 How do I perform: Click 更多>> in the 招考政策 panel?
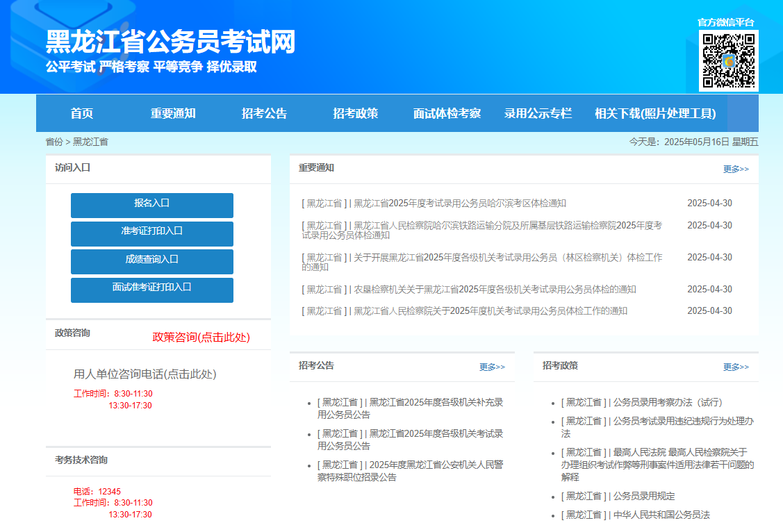pos(736,367)
